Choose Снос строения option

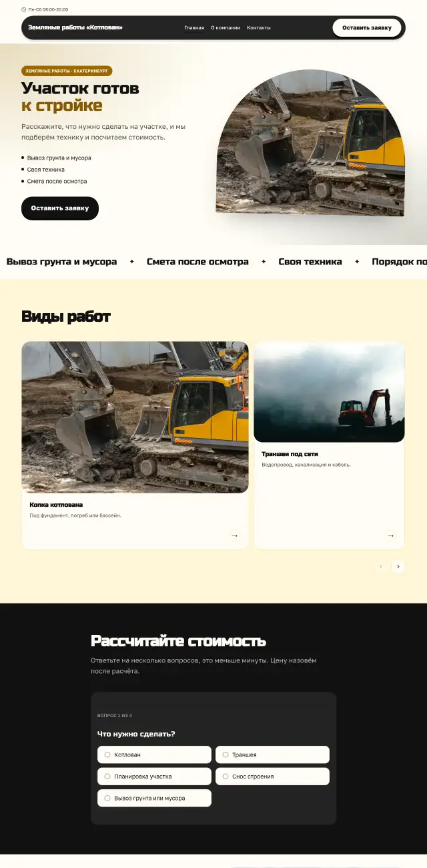tap(272, 777)
